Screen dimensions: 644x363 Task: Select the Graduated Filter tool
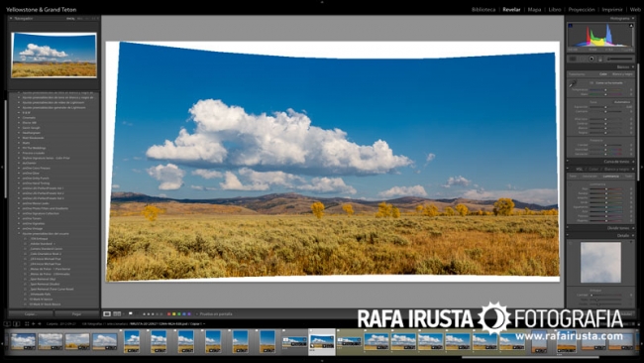pyautogui.click(x=600, y=60)
